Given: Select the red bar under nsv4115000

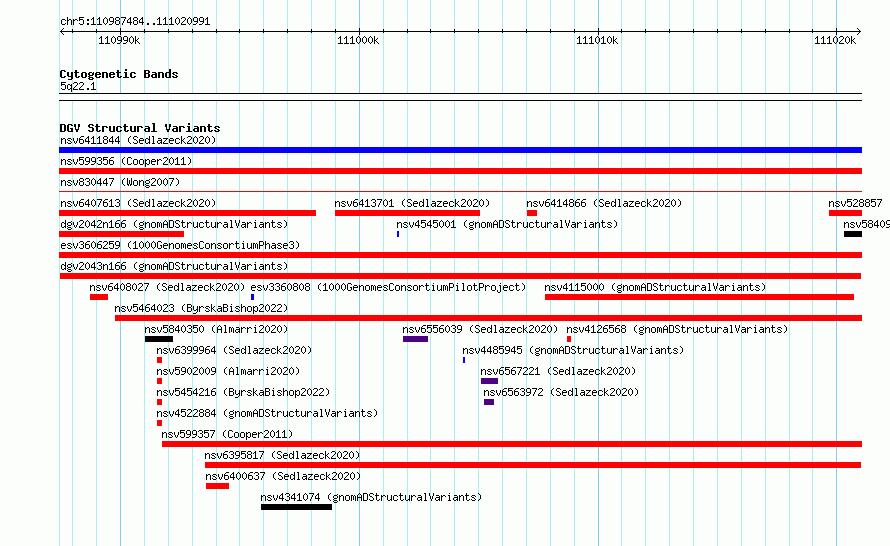Looking at the screenshot, I should click(x=699, y=297).
